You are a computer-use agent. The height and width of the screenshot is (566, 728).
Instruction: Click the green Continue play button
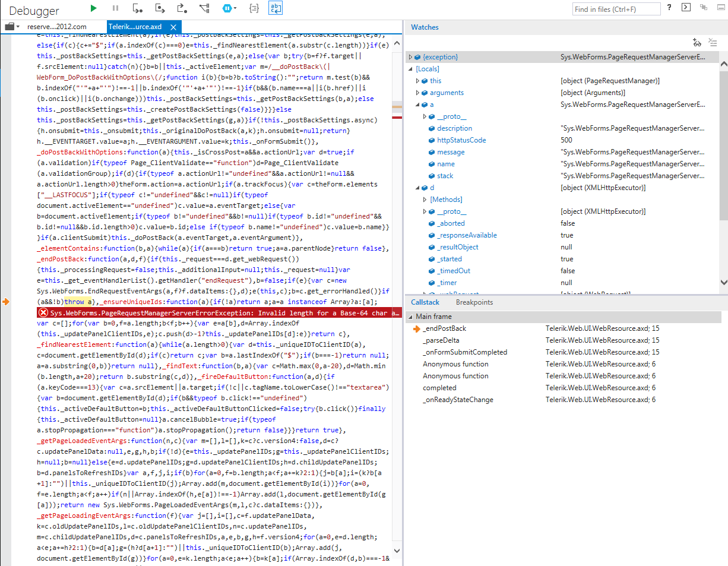point(93,8)
